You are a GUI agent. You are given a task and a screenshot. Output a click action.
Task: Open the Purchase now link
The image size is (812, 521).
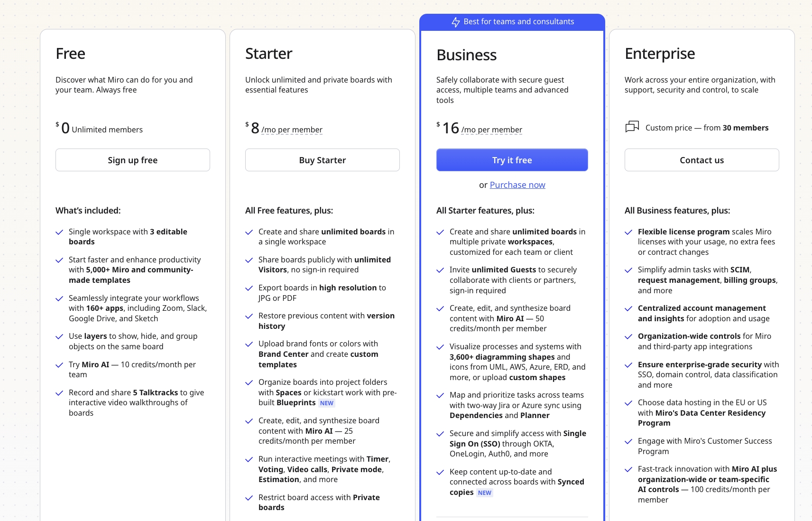517,185
